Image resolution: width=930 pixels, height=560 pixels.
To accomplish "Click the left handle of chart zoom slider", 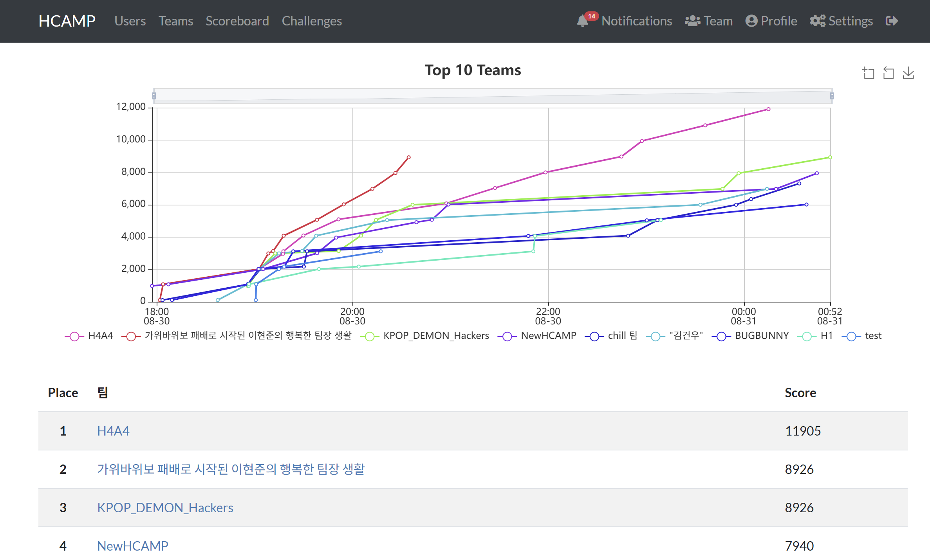I will pyautogui.click(x=154, y=96).
